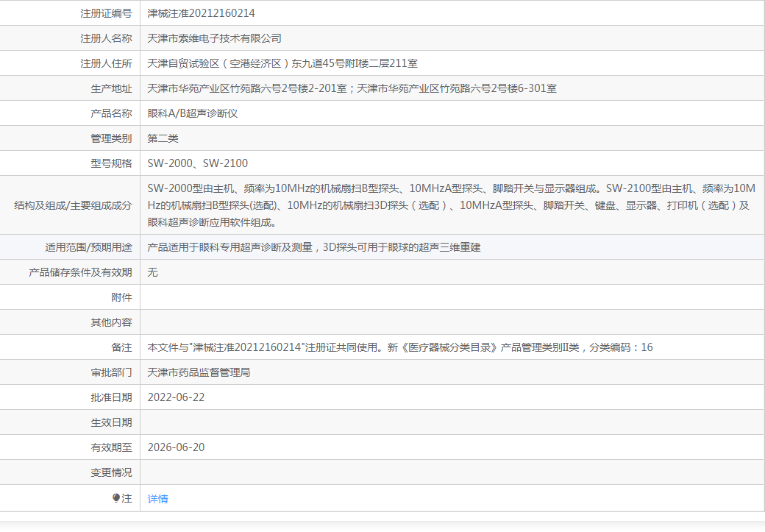Click the 生效日期 label
765x532 pixels.
pos(111,422)
